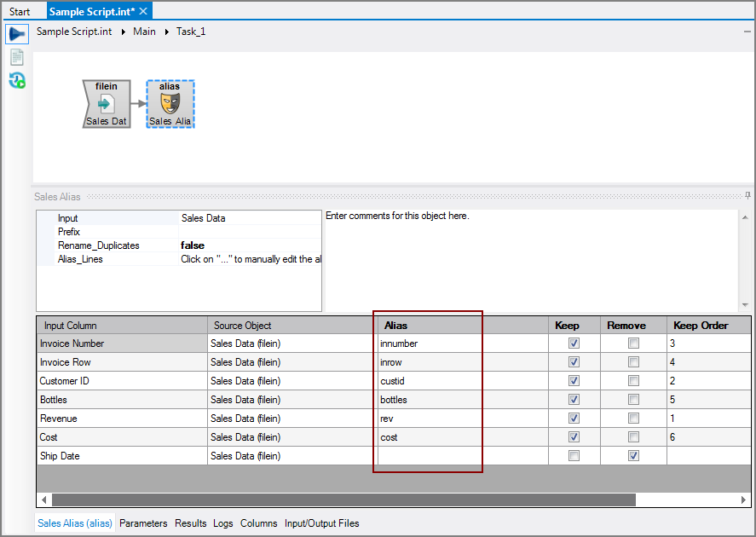Close the Sample Script.int tab

tap(143, 11)
